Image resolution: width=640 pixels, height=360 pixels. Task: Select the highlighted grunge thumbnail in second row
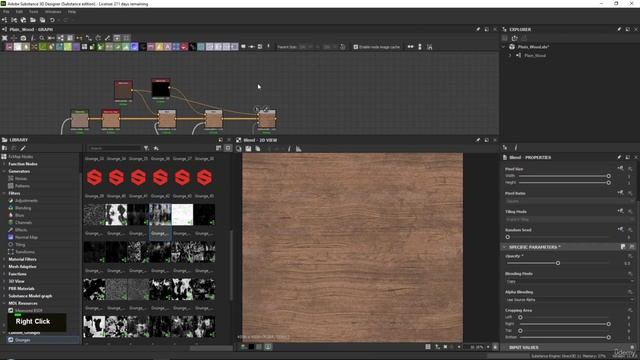click(160, 215)
